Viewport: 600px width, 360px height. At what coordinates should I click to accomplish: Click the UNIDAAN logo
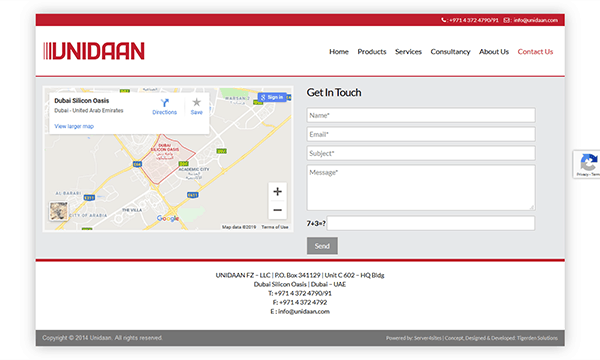94,51
